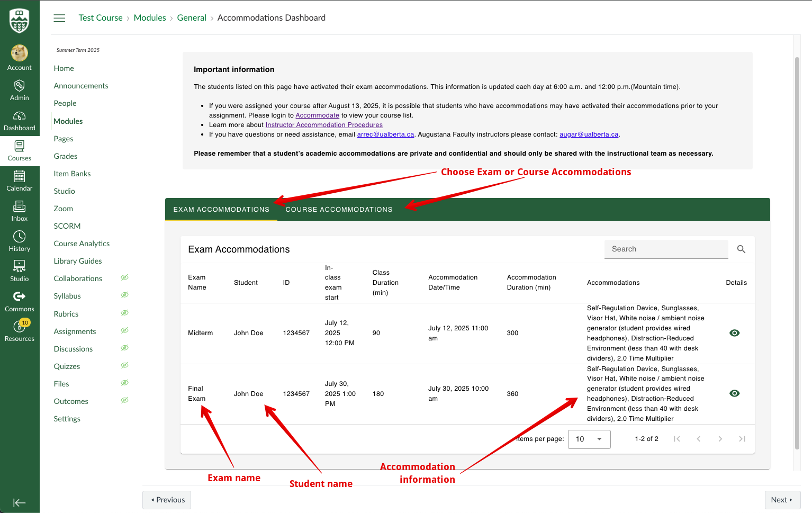Open the items per page dropdown
Screen dimensions: 812x513
589,439
